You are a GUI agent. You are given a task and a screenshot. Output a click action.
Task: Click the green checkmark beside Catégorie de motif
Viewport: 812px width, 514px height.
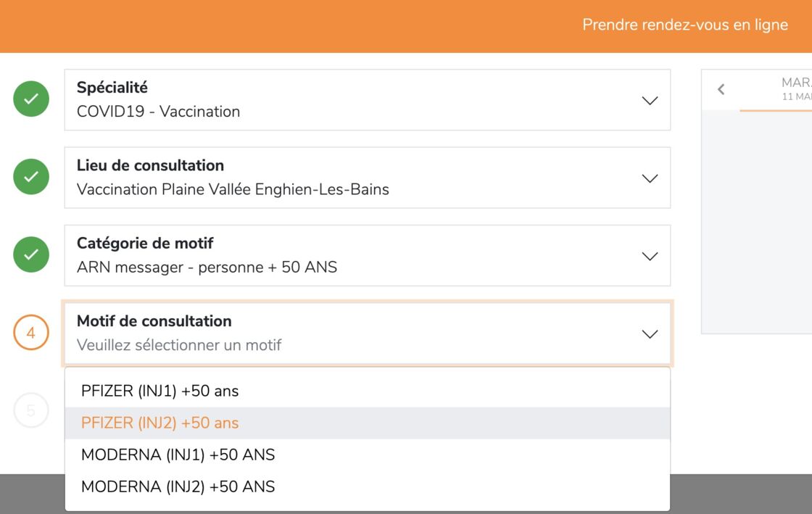(31, 254)
